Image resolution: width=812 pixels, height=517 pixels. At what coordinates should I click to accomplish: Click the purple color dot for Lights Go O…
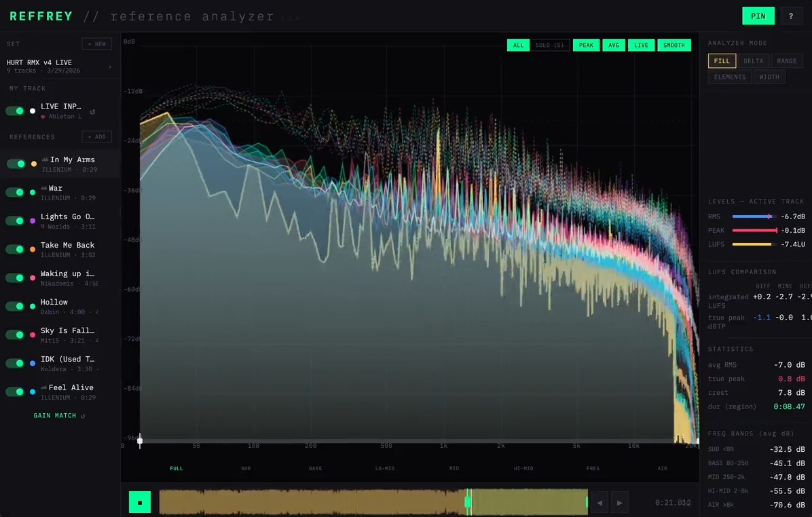33,221
